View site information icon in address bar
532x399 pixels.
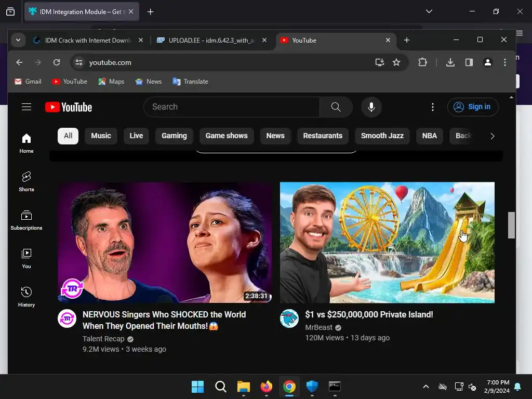79,62
